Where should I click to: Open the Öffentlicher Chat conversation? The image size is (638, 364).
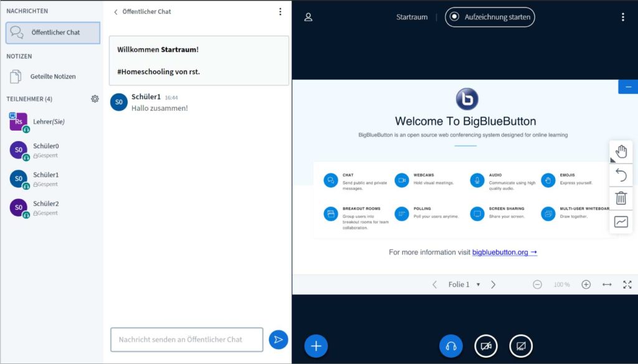(53, 33)
